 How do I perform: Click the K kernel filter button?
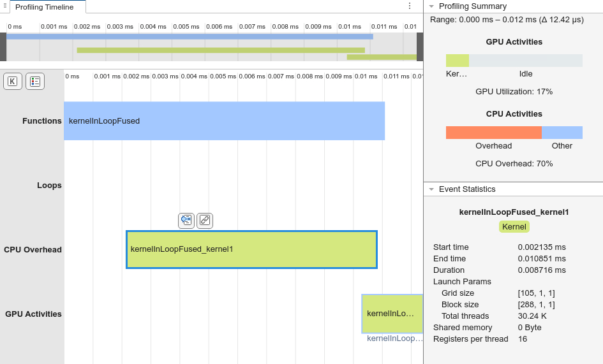(13, 81)
